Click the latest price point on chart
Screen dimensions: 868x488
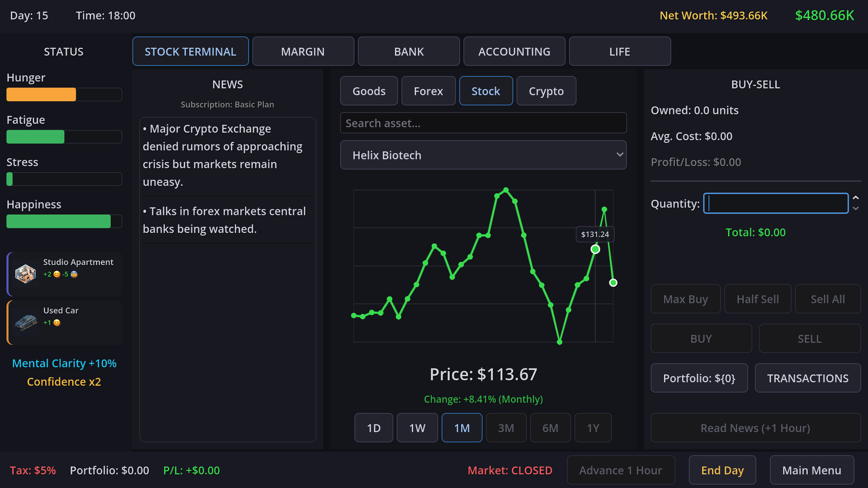pyautogui.click(x=613, y=283)
